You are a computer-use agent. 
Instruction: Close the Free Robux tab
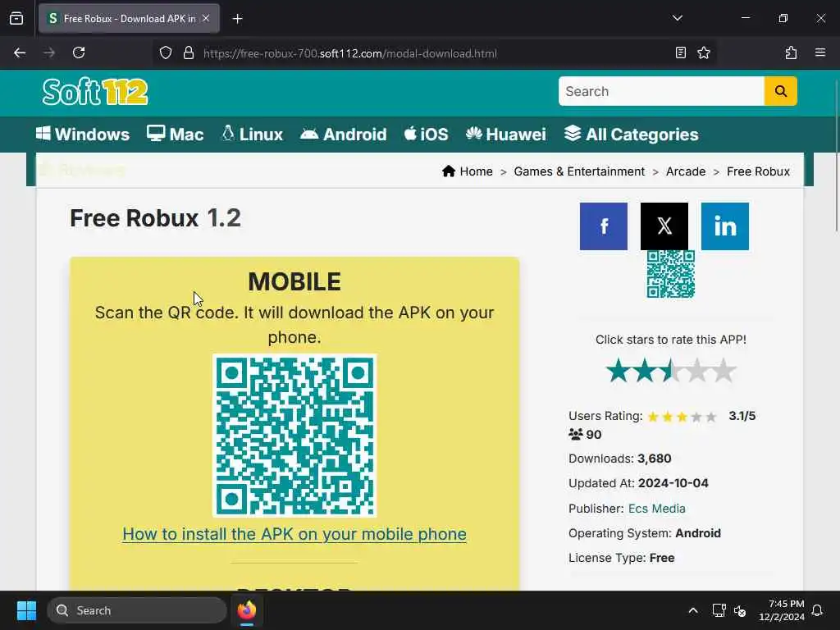(206, 18)
